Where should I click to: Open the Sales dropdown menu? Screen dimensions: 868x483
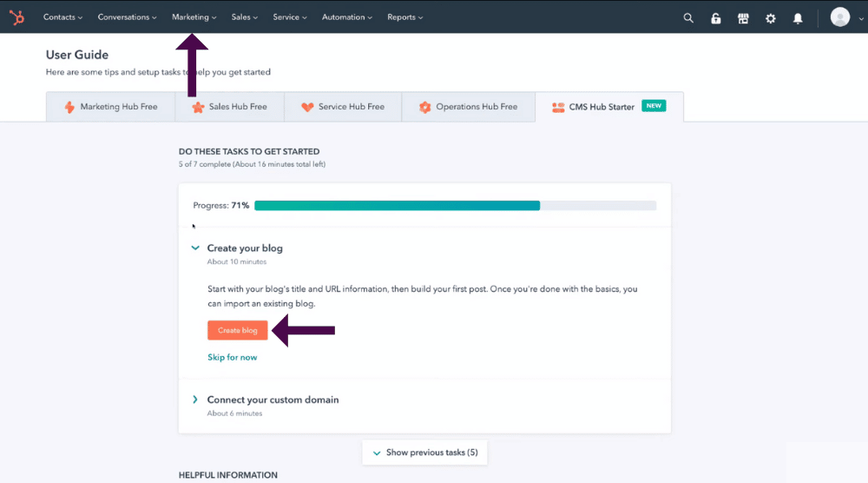[x=244, y=17]
